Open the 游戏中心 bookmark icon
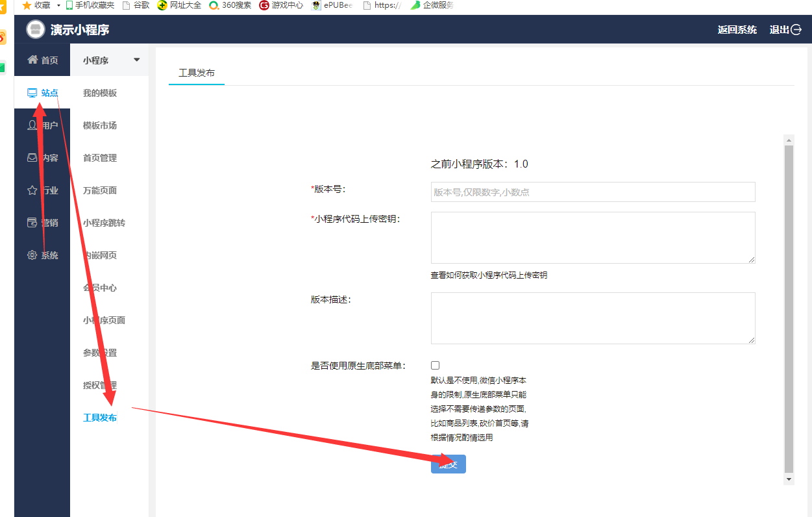The image size is (812, 517). click(x=264, y=5)
